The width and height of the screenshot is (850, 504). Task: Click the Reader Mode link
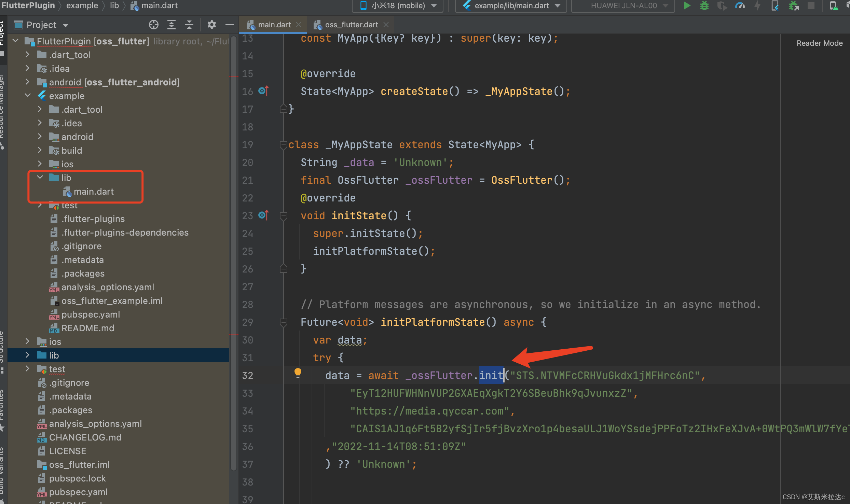point(819,43)
